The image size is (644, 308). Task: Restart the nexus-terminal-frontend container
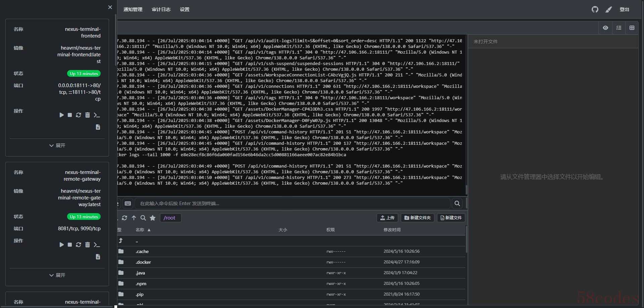[78, 115]
